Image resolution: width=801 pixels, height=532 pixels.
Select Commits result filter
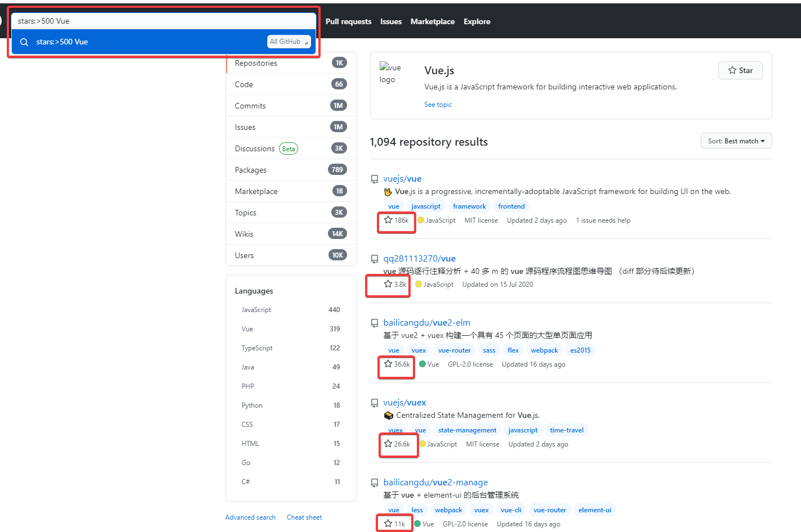click(x=291, y=106)
